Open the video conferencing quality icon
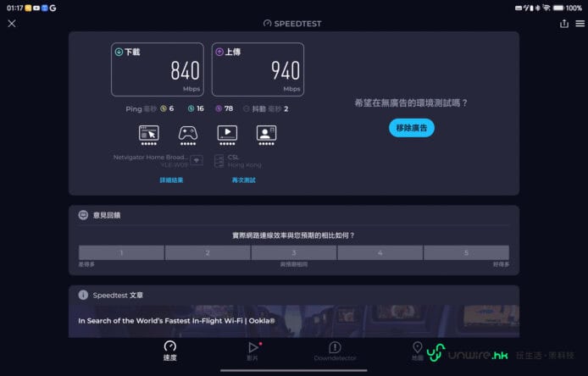The height and width of the screenshot is (376, 588). pyautogui.click(x=266, y=135)
